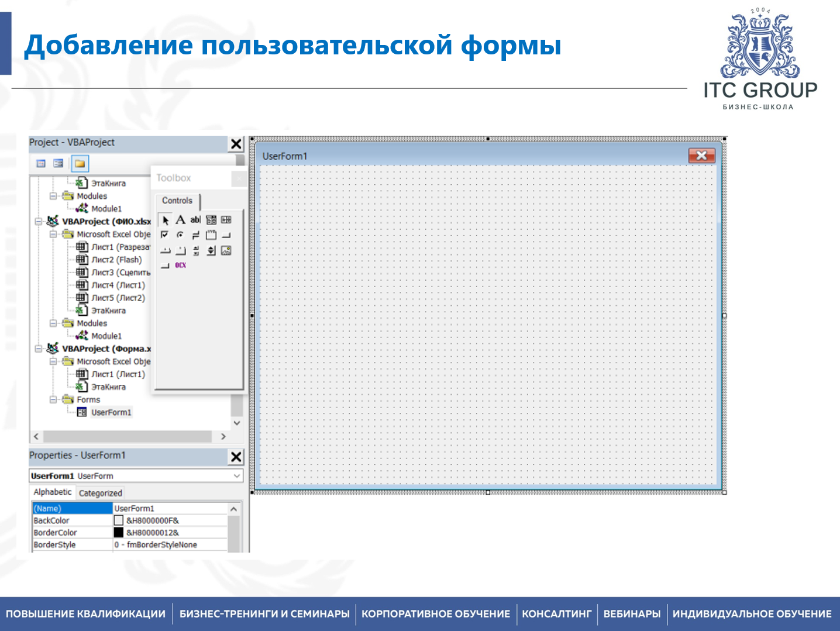Pick the TextBox control tool
This screenshot has height=631, width=840.
click(195, 220)
